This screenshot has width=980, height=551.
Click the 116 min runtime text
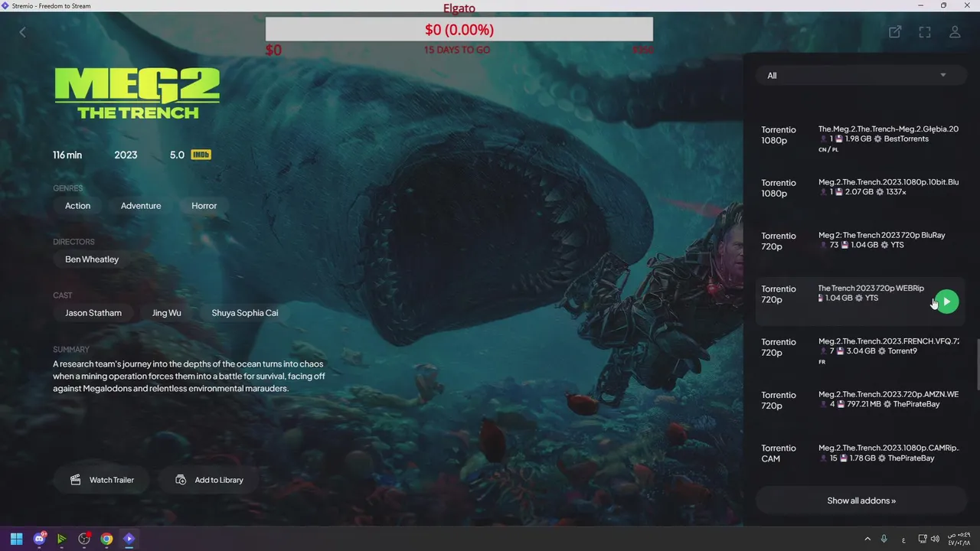67,155
